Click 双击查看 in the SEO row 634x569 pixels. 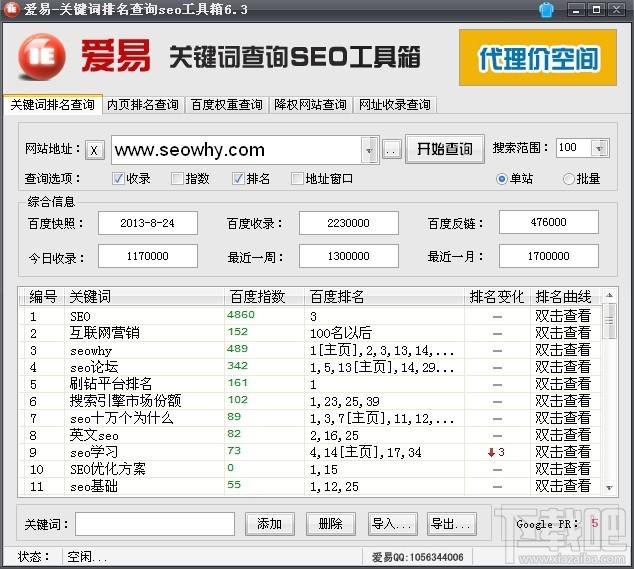(563, 316)
